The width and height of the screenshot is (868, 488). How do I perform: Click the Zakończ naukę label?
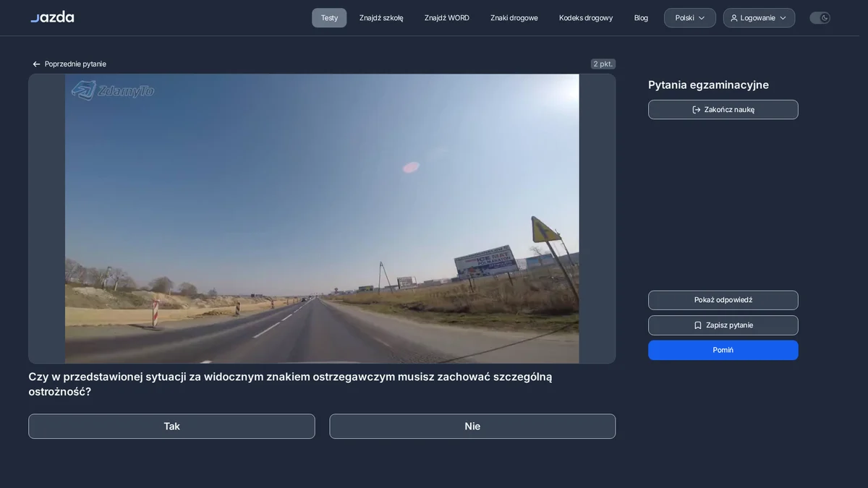[x=729, y=110]
